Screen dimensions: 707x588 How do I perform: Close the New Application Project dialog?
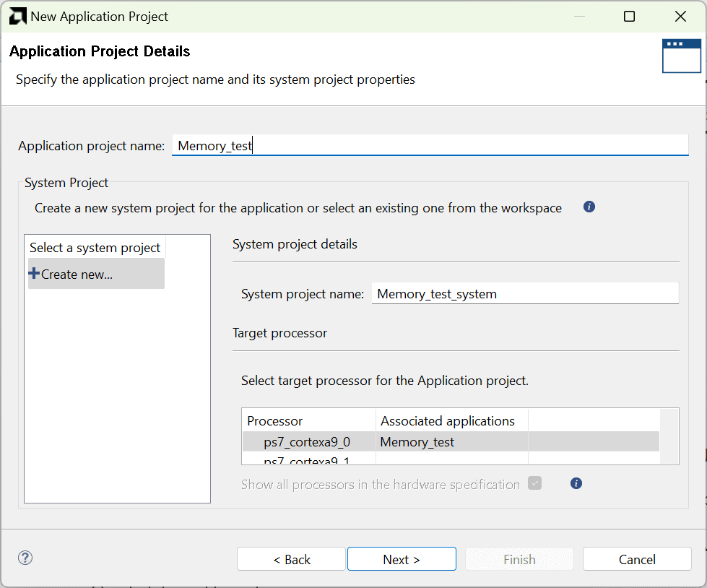coord(680,16)
